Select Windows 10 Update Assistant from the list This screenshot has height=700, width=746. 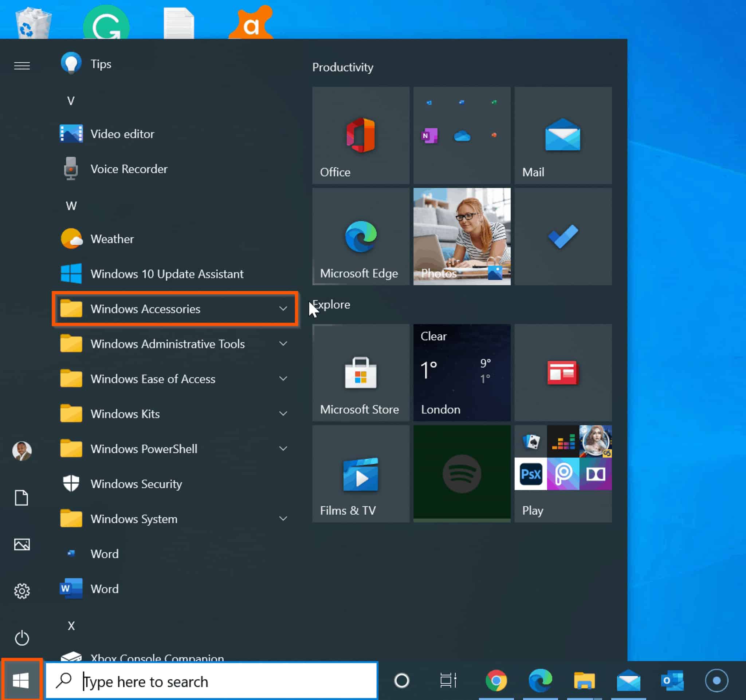pos(166,274)
